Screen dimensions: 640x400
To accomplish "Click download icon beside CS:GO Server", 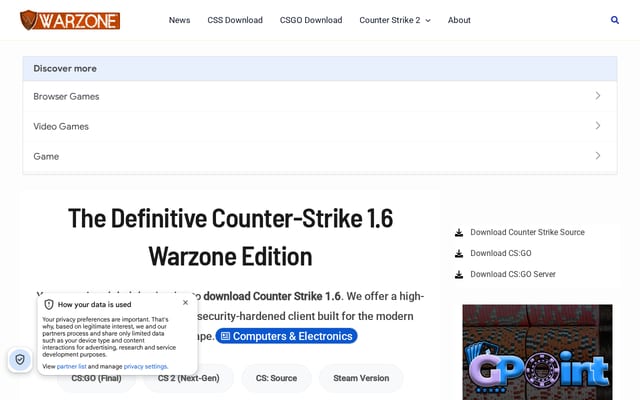I will pyautogui.click(x=459, y=274).
